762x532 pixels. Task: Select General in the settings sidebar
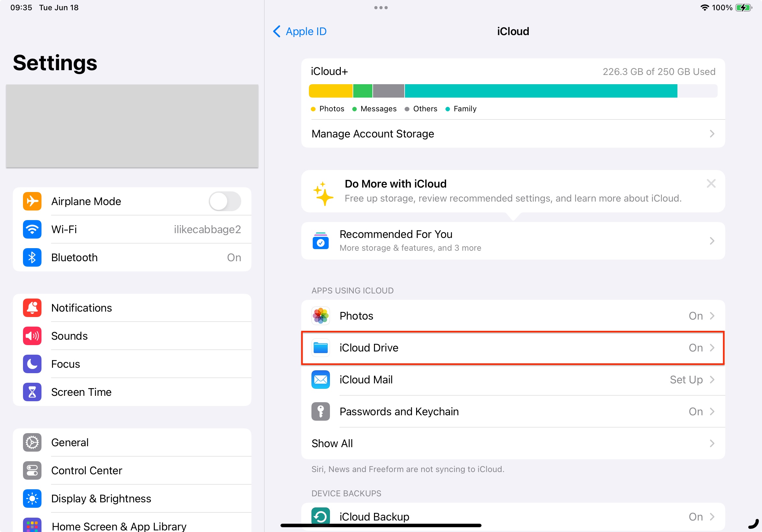(70, 442)
